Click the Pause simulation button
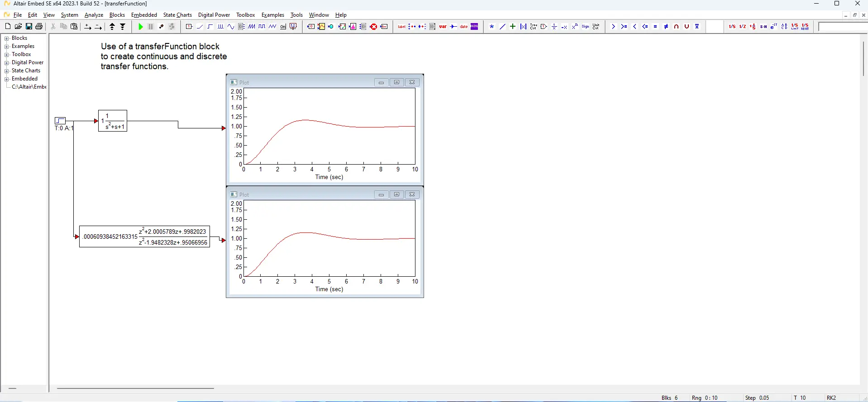The image size is (868, 402). pos(151,27)
